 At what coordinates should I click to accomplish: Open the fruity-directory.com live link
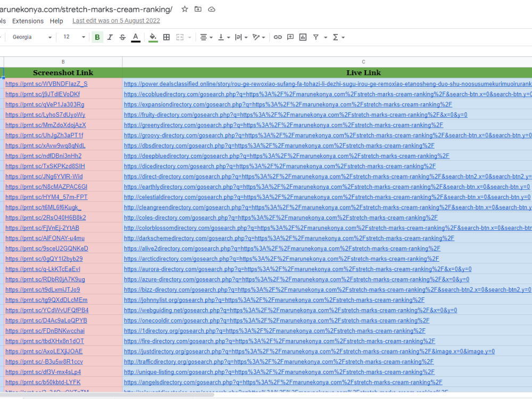[x=295, y=115]
